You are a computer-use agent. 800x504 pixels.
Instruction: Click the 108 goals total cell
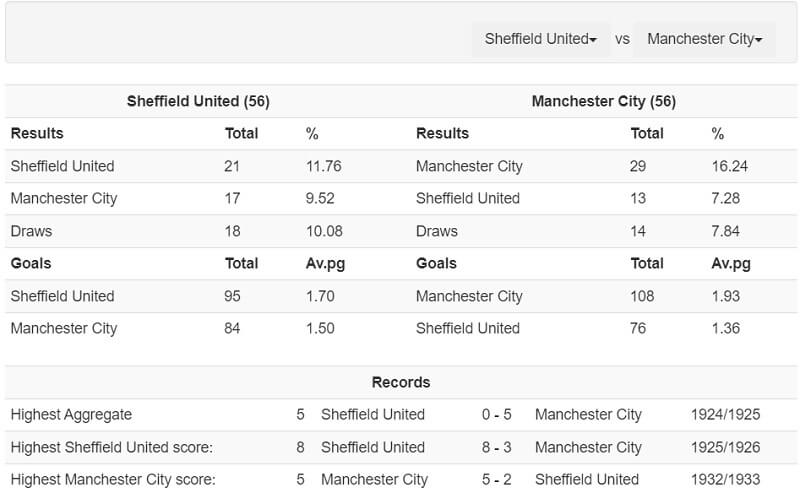pyautogui.click(x=642, y=296)
